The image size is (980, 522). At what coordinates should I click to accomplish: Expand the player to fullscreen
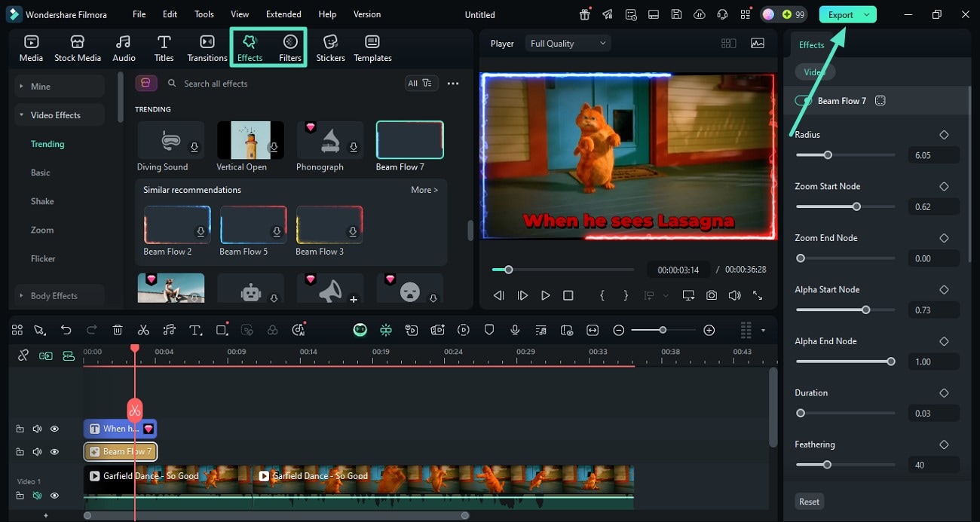click(758, 296)
